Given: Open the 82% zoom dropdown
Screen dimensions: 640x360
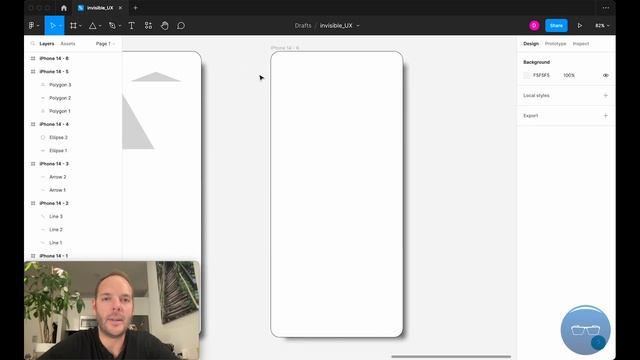Looking at the screenshot, I should 602,25.
